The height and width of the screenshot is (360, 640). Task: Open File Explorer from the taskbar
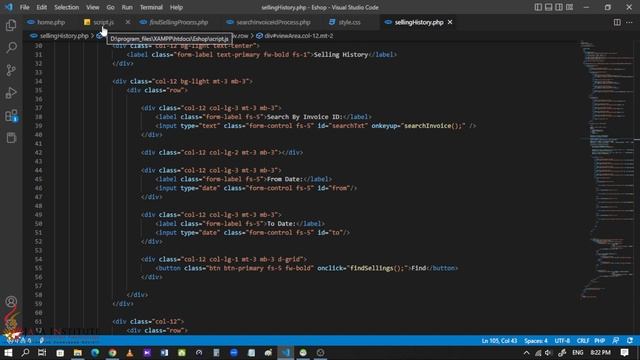click(x=78, y=353)
